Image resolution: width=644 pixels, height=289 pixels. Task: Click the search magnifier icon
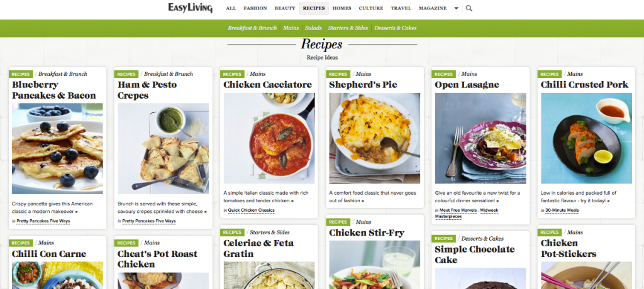(469, 8)
